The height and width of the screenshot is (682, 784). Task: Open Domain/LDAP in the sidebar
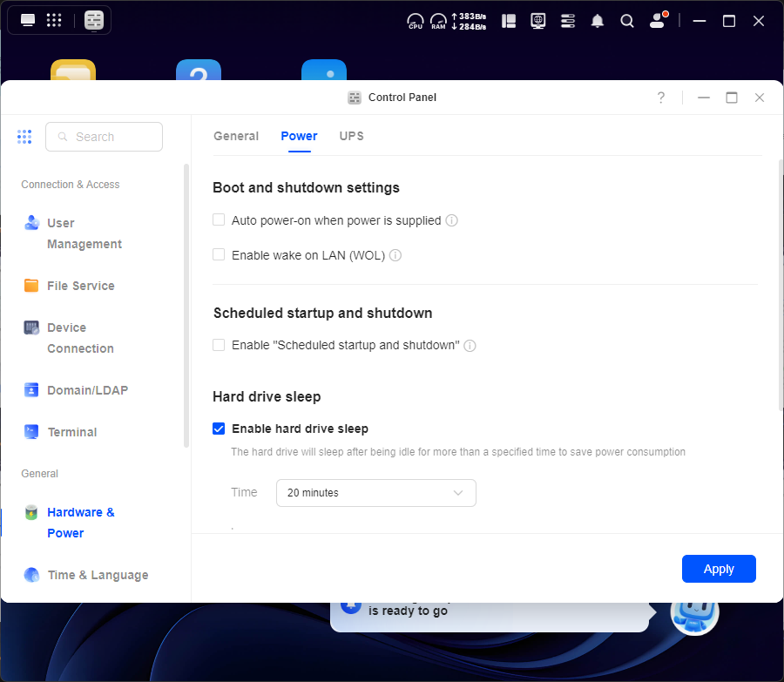point(87,390)
